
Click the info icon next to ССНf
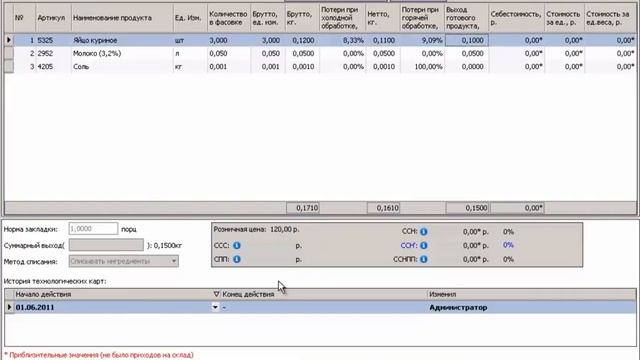(x=424, y=245)
